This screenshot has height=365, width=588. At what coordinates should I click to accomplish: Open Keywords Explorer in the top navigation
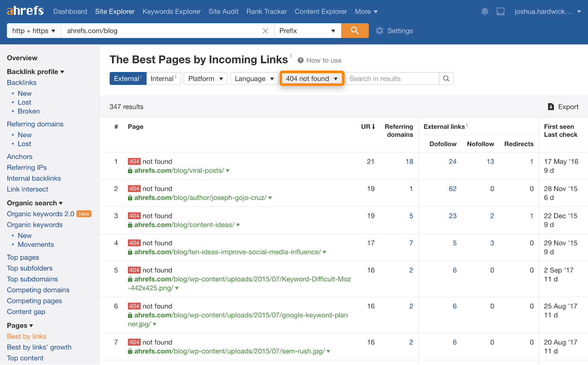[x=171, y=11]
